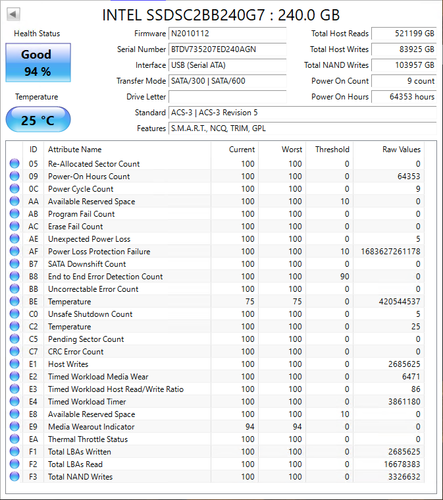
Task: Click the Current column header
Action: [x=235, y=149]
